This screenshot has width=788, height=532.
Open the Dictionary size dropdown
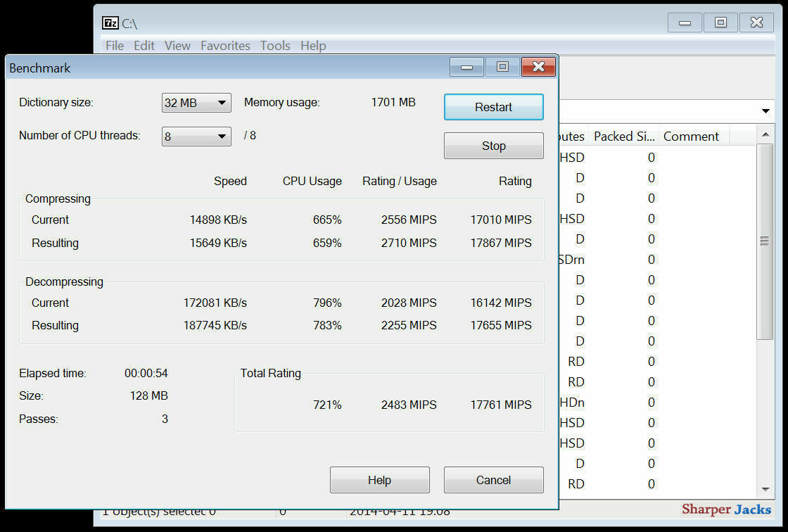tap(196, 103)
